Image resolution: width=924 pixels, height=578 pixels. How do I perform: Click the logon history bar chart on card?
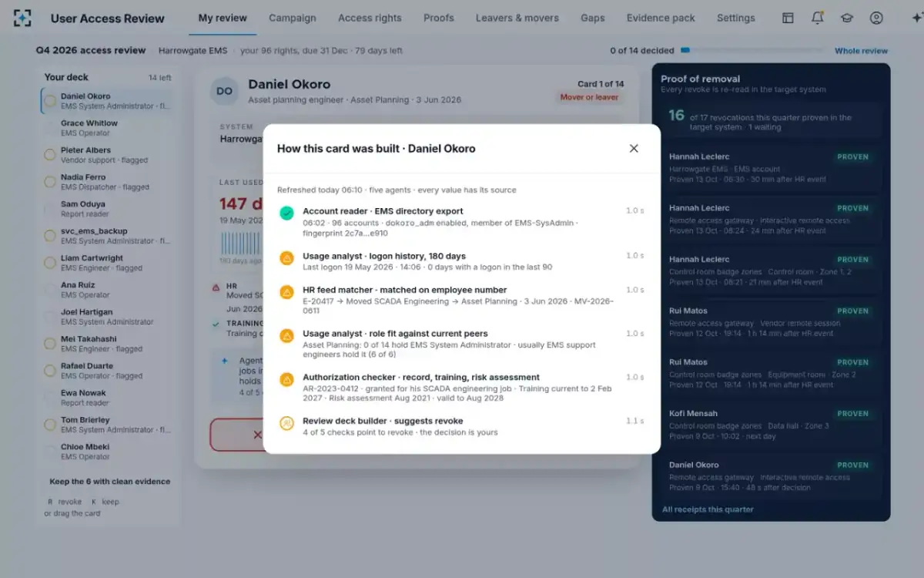[x=242, y=244]
